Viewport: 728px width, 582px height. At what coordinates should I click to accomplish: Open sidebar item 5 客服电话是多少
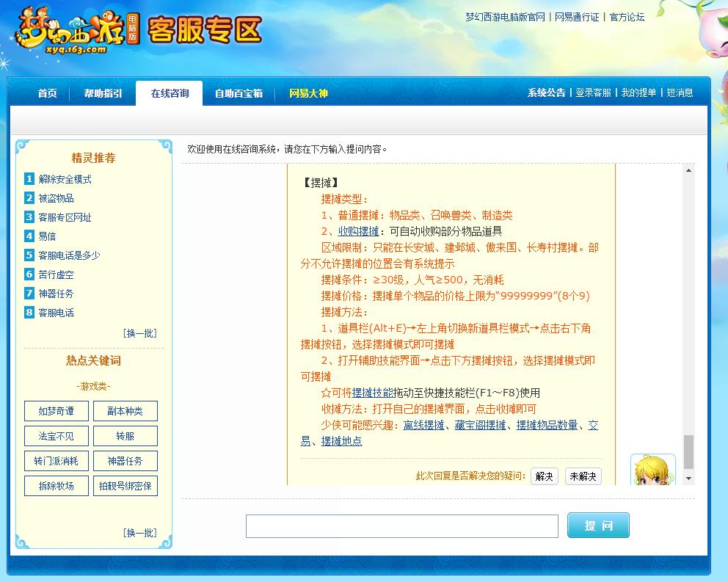[67, 255]
